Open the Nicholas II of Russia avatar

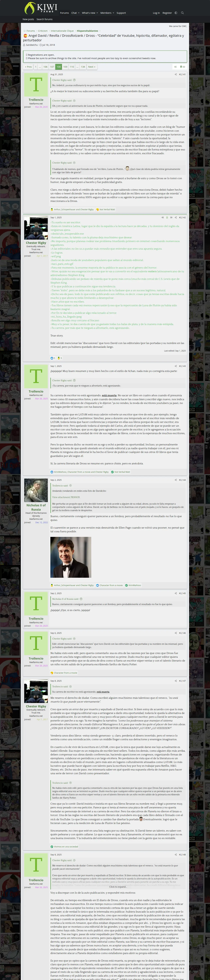[x=36, y=490]
